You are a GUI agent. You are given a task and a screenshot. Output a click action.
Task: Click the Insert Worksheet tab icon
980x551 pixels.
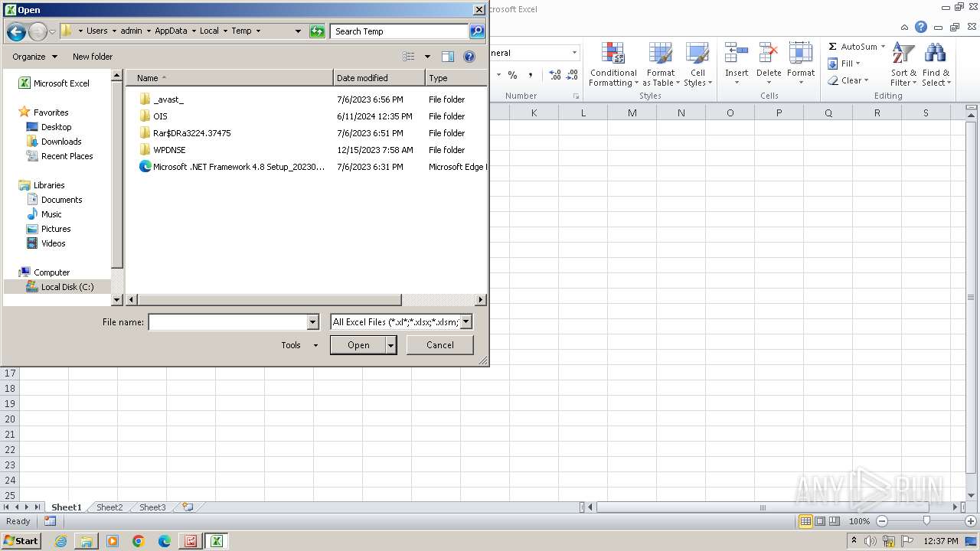coord(188,507)
